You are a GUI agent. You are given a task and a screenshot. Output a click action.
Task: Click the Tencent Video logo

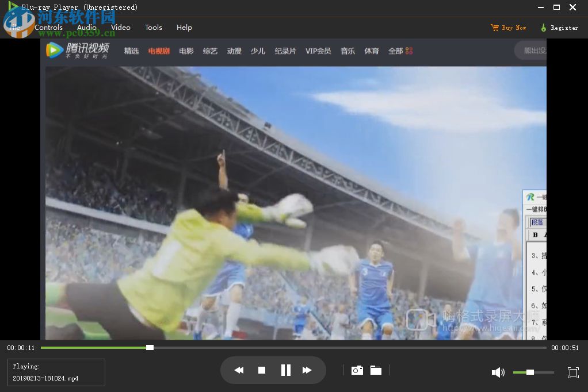pos(77,50)
